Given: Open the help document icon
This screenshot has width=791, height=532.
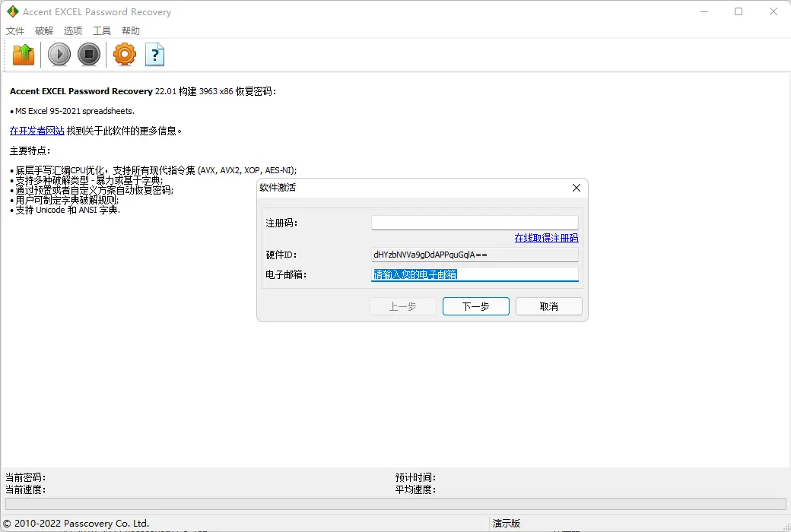Looking at the screenshot, I should pos(154,55).
